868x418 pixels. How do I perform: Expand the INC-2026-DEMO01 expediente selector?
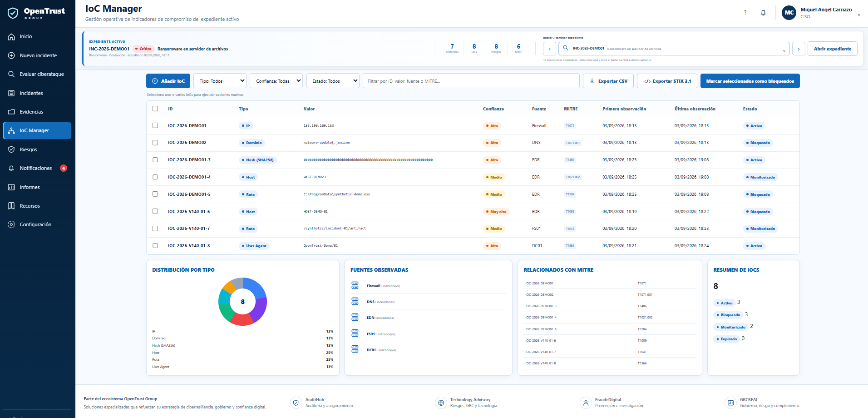[x=674, y=49]
